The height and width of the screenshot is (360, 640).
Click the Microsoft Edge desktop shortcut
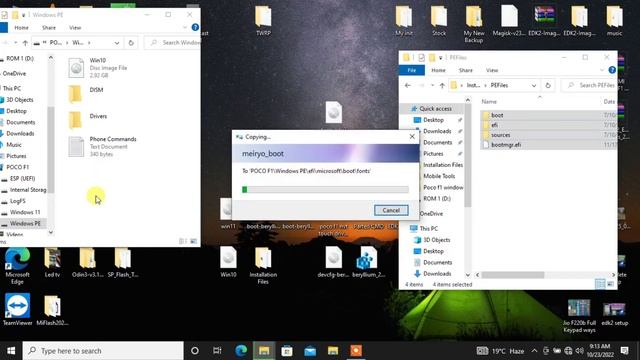[17, 266]
